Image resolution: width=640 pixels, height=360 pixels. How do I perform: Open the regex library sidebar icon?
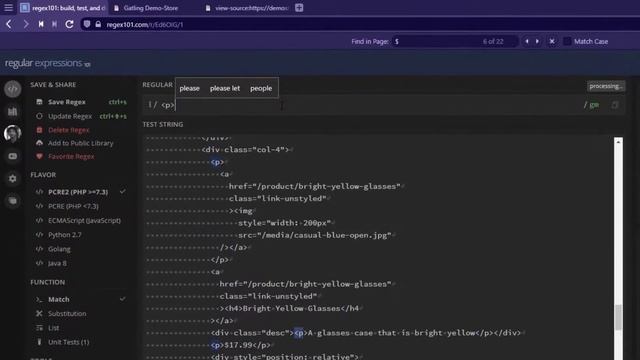click(x=13, y=111)
